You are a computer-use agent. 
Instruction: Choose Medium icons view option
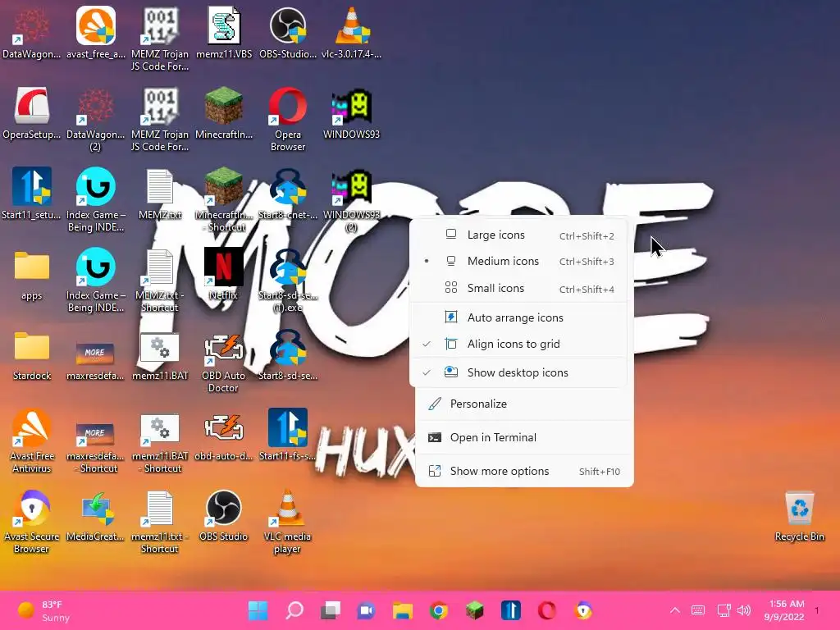click(518, 262)
